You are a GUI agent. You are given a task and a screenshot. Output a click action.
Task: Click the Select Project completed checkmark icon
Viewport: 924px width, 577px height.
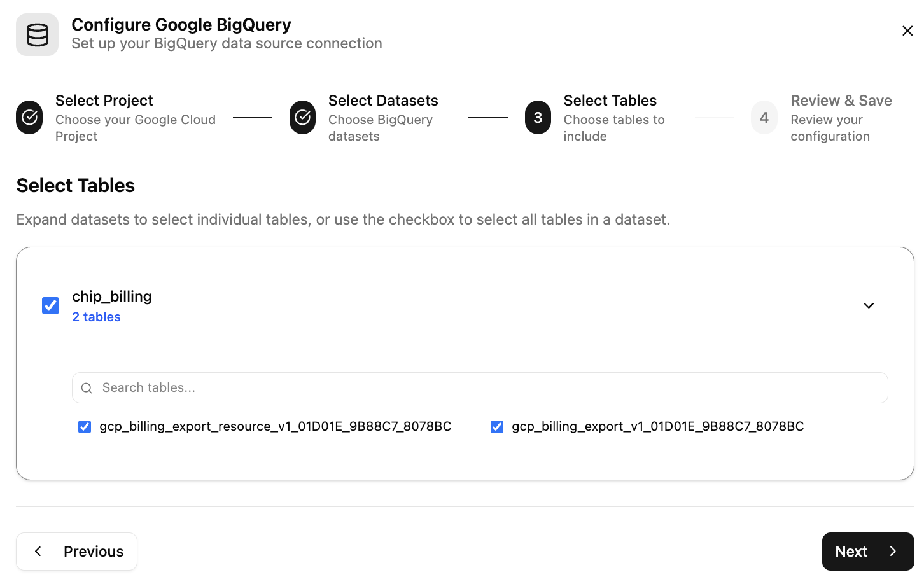[29, 117]
